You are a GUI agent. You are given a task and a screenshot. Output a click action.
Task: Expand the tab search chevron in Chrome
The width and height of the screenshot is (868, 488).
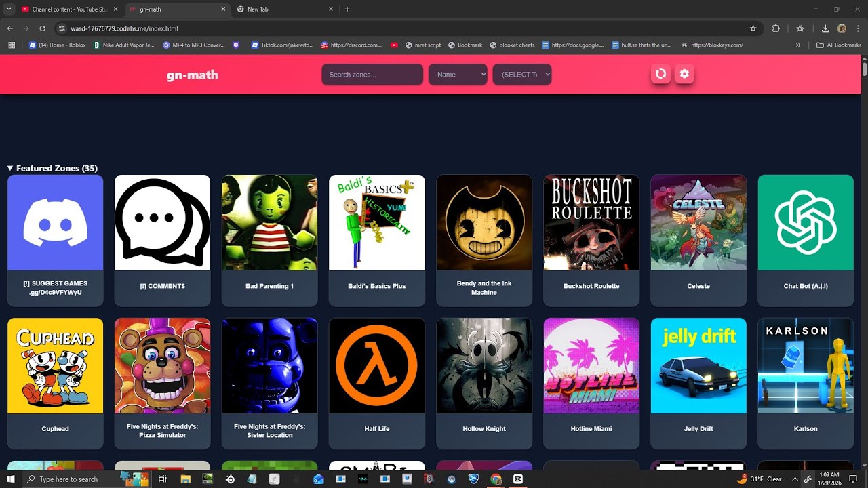click(x=9, y=9)
